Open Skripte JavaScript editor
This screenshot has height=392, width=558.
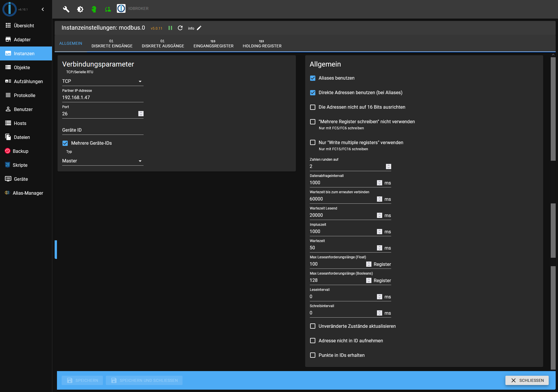coord(26,165)
